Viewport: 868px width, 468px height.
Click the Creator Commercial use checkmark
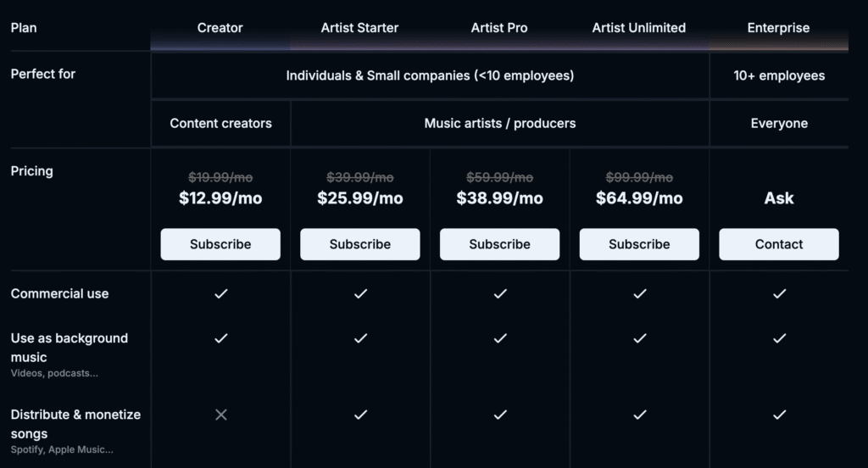pyautogui.click(x=221, y=293)
